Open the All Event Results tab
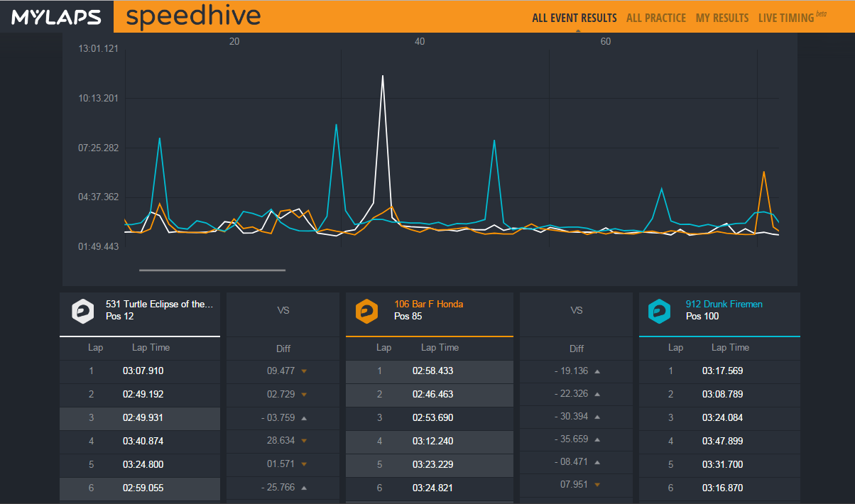Screen dimensions: 855x504 click(574, 18)
